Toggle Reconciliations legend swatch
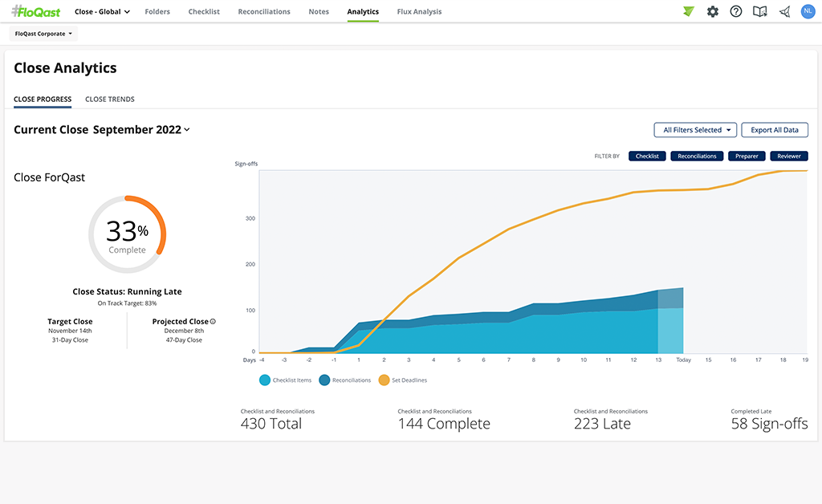Screen dimensions: 822x504 tap(324, 380)
